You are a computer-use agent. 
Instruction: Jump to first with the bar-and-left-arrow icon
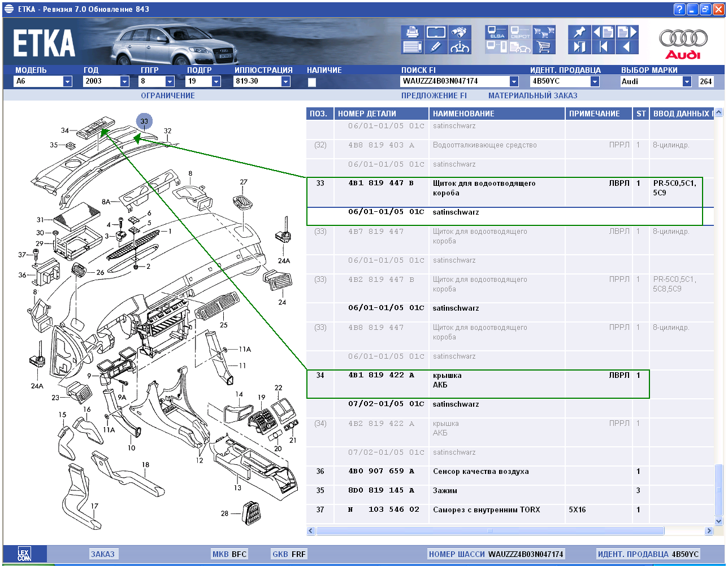coord(603,47)
